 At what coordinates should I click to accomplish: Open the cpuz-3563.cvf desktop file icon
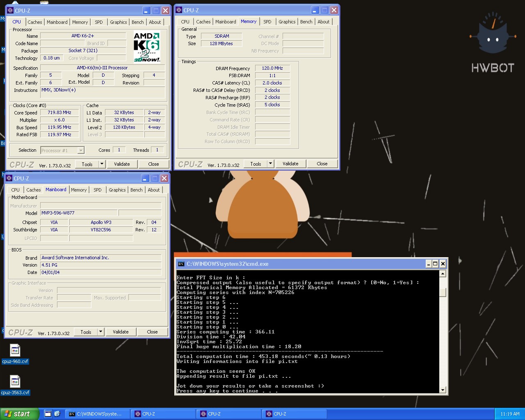point(15,381)
